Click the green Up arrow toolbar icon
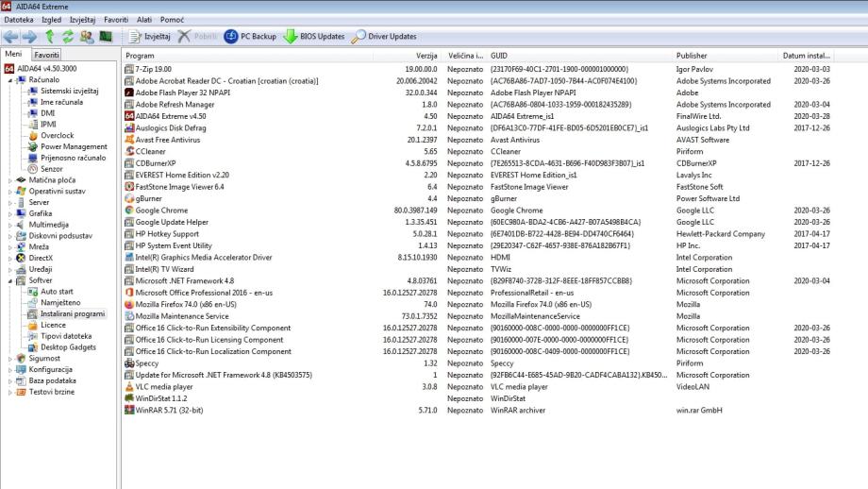This screenshot has width=868, height=489. (x=50, y=37)
